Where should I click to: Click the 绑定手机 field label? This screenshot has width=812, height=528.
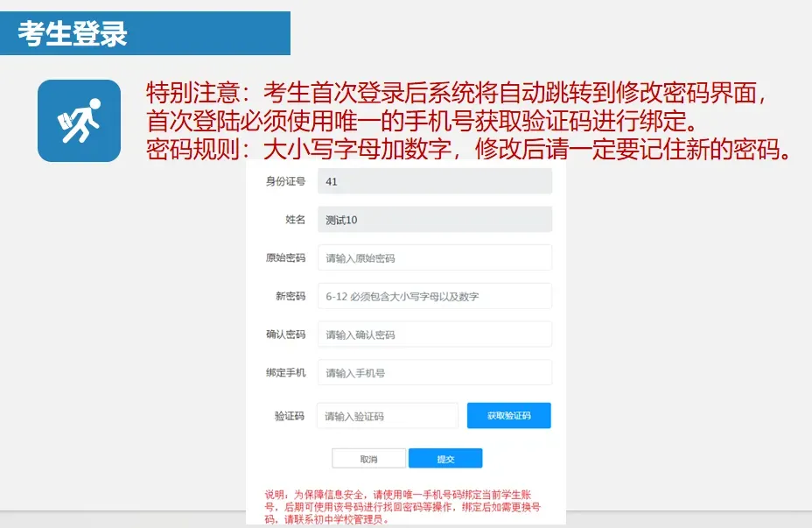[x=289, y=372]
